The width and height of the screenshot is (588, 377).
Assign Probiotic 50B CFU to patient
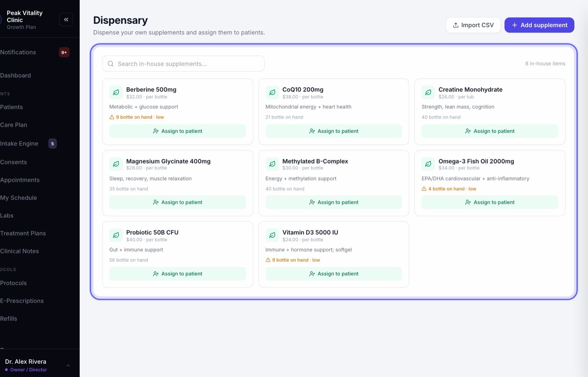178,274
